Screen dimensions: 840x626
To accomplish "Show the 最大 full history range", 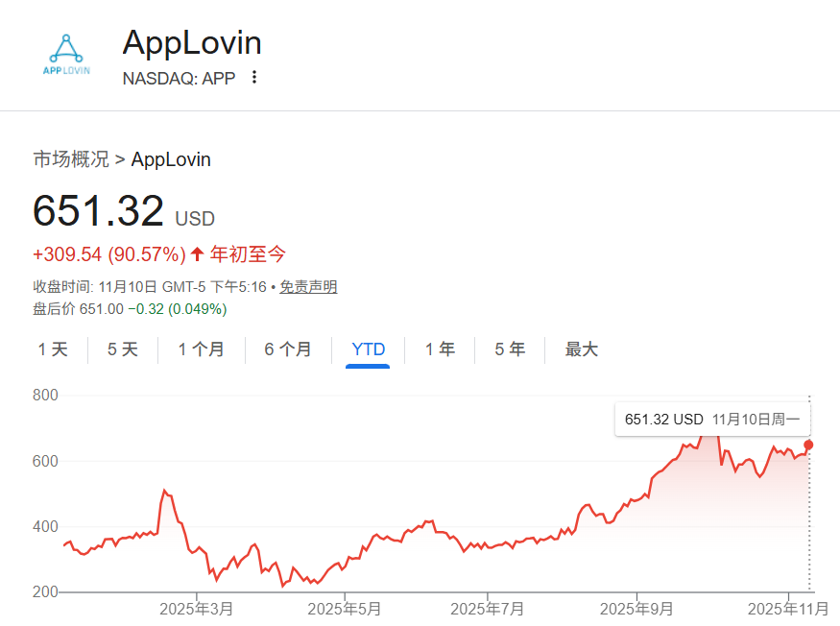I will tap(581, 349).
